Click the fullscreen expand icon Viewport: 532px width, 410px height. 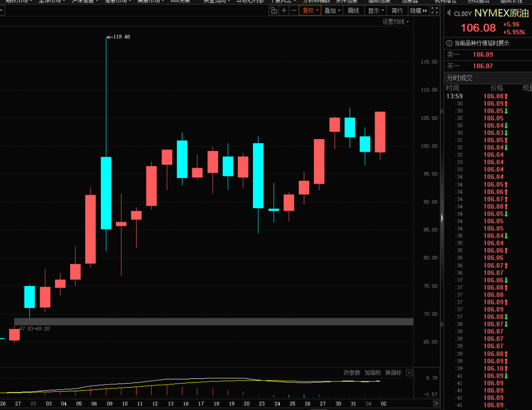(436, 10)
